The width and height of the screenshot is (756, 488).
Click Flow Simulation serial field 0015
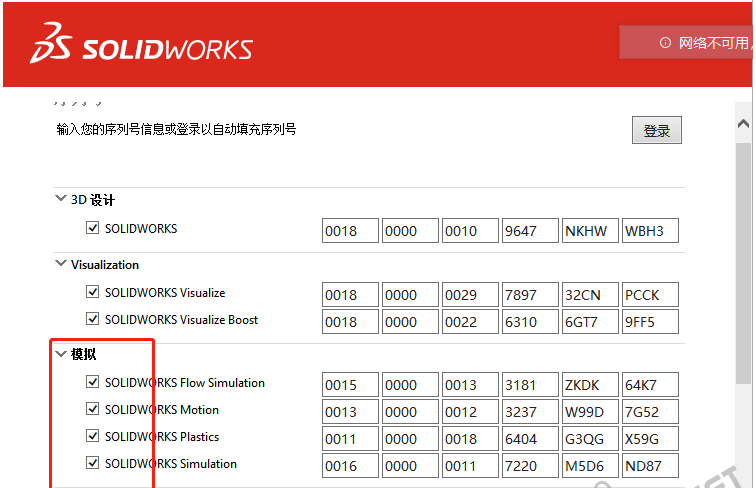pos(350,384)
